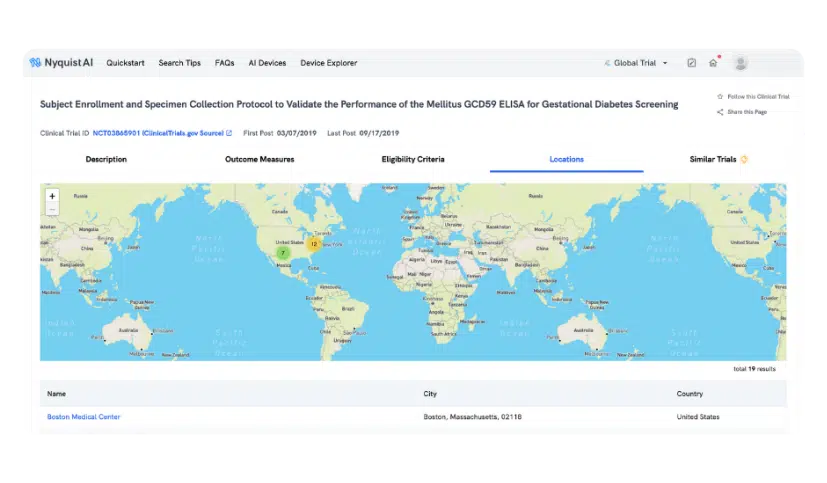This screenshot has height=483, width=827.
Task: Zoom out the map with minus button
Action: (52, 209)
